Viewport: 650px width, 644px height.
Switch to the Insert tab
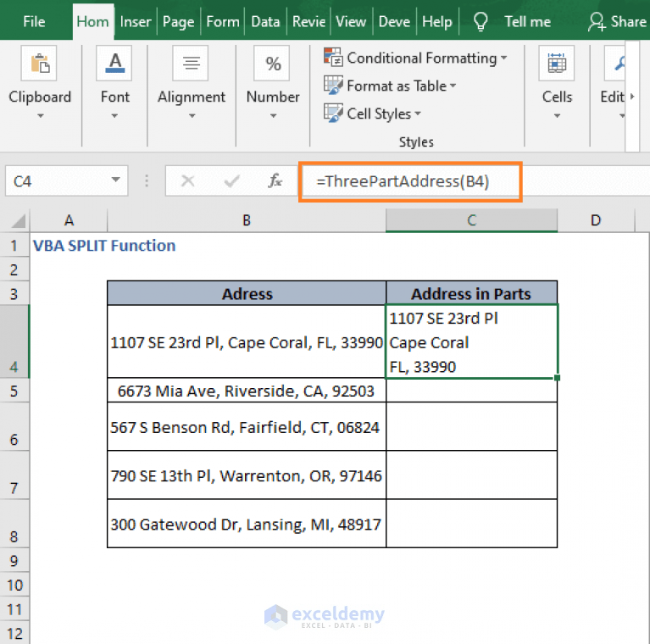tap(136, 21)
